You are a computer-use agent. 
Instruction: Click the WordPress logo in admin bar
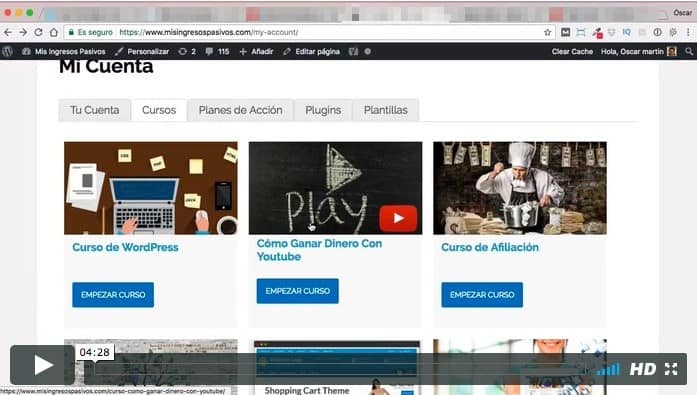click(x=7, y=52)
